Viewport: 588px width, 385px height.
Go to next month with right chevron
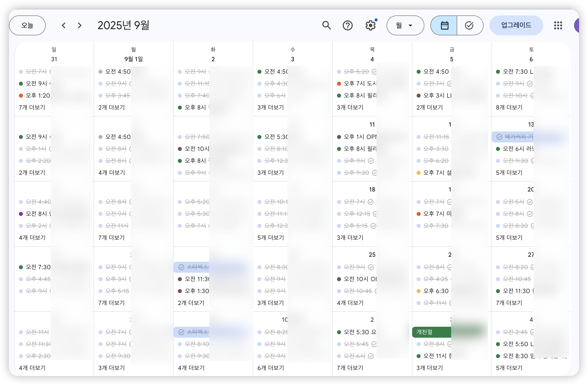(80, 25)
